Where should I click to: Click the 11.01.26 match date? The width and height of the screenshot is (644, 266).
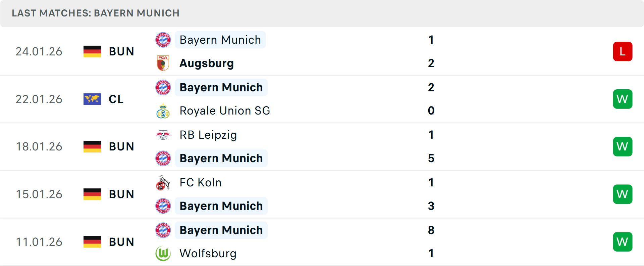pos(39,241)
